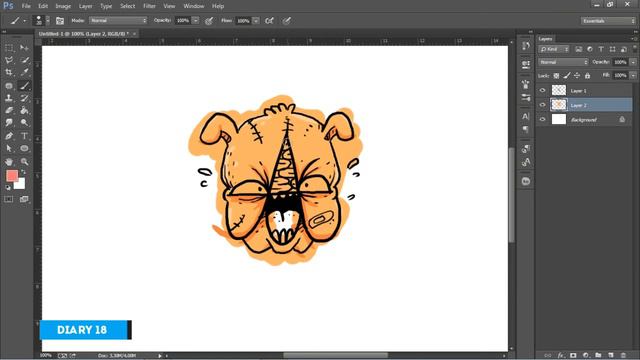Toggle pressure for size button
The height and width of the screenshot is (360, 640).
coord(287,21)
